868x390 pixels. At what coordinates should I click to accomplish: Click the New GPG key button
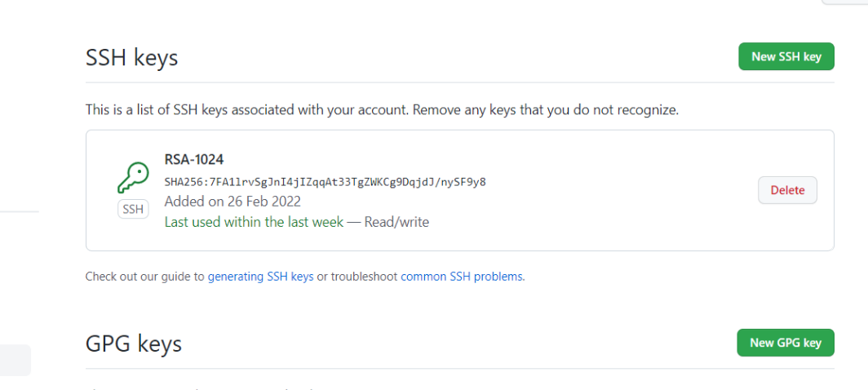785,343
